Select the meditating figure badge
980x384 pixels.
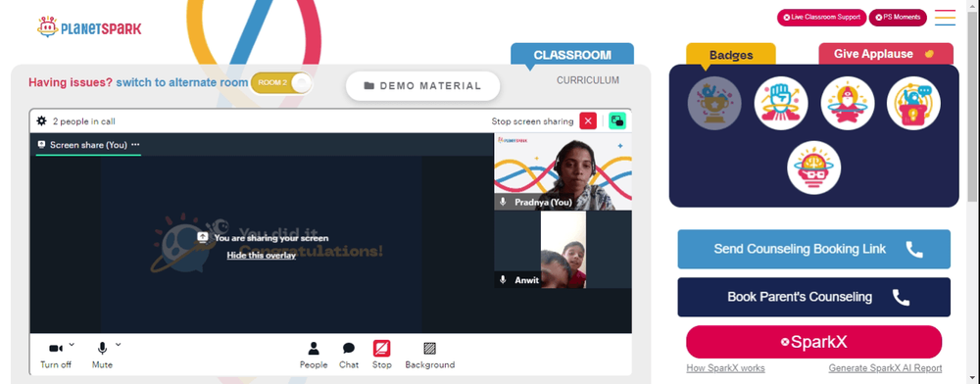point(848,103)
